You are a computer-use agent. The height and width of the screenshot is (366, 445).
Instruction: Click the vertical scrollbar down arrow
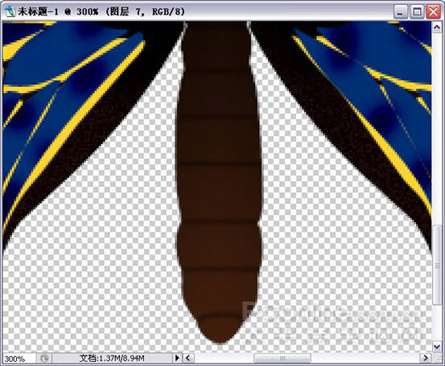click(437, 346)
